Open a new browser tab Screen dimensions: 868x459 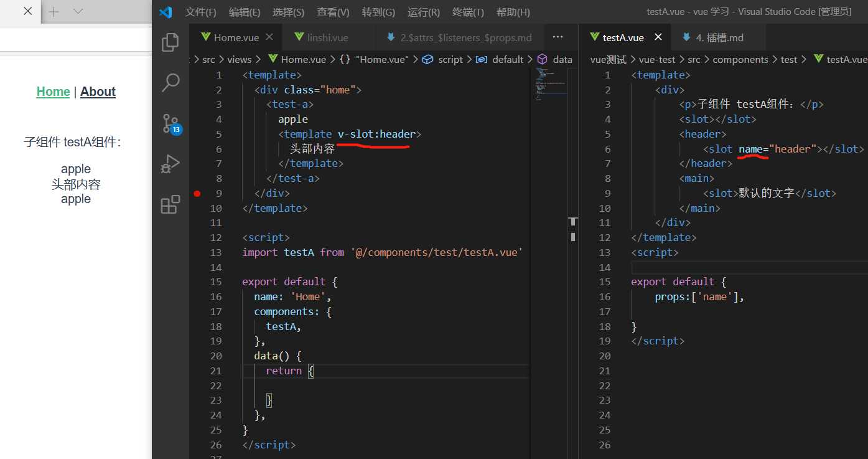click(x=54, y=11)
